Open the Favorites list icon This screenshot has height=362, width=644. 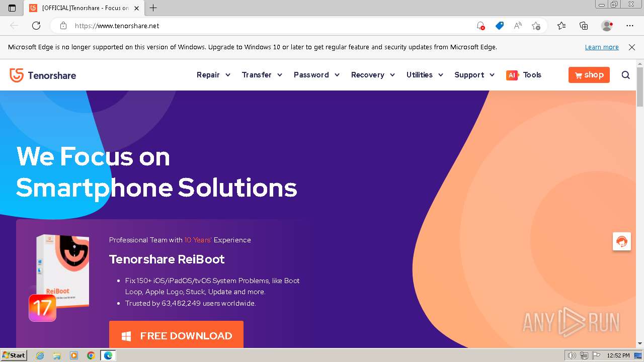click(x=561, y=26)
